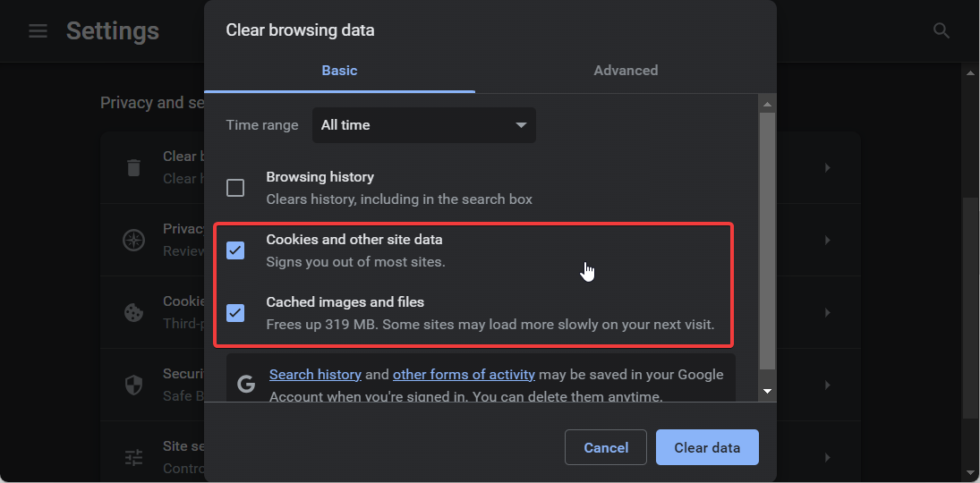The height and width of the screenshot is (483, 980).
Task: Click the cookie icon in settings list
Action: (133, 312)
